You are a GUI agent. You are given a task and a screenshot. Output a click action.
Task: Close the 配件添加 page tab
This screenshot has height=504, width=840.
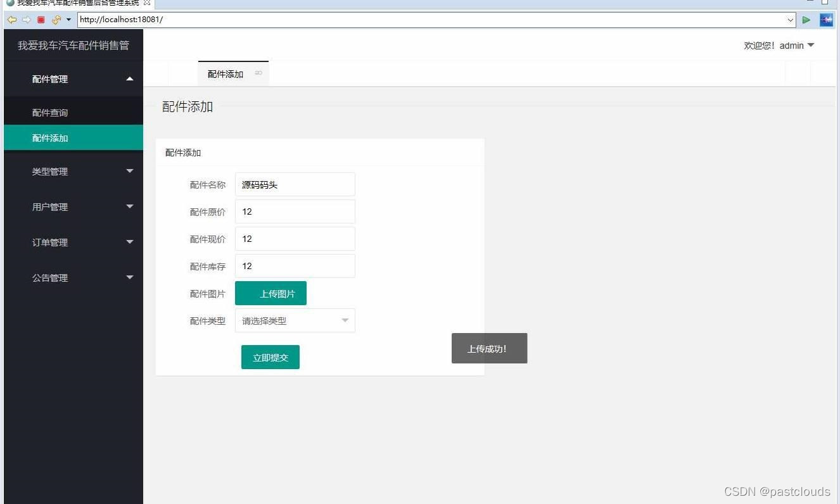(x=258, y=72)
